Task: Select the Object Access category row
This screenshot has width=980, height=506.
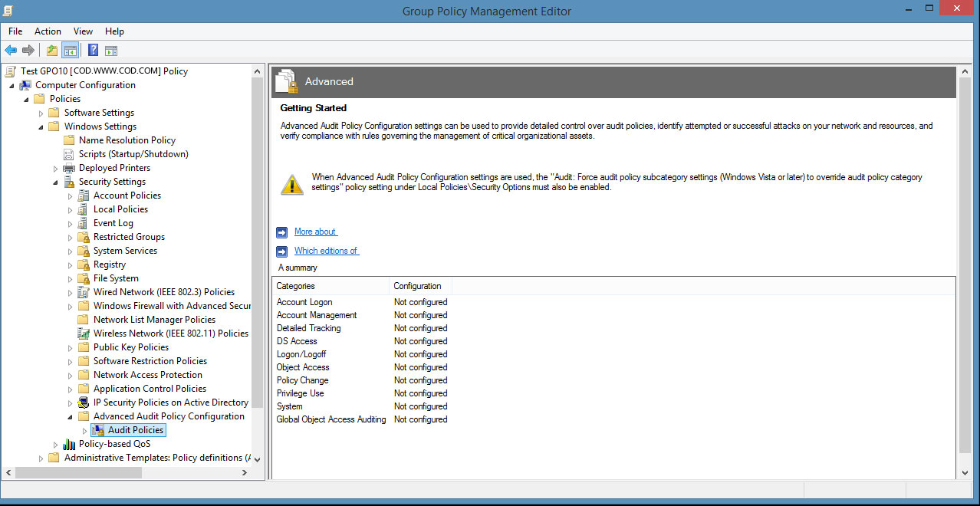Action: click(362, 367)
